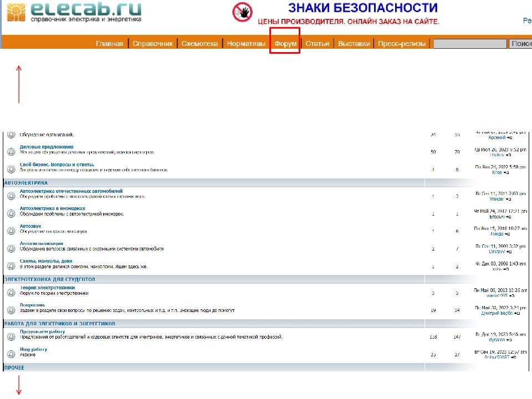The width and height of the screenshot is (532, 399).
Task: Select Схемотека in the top menu
Action: [199, 44]
